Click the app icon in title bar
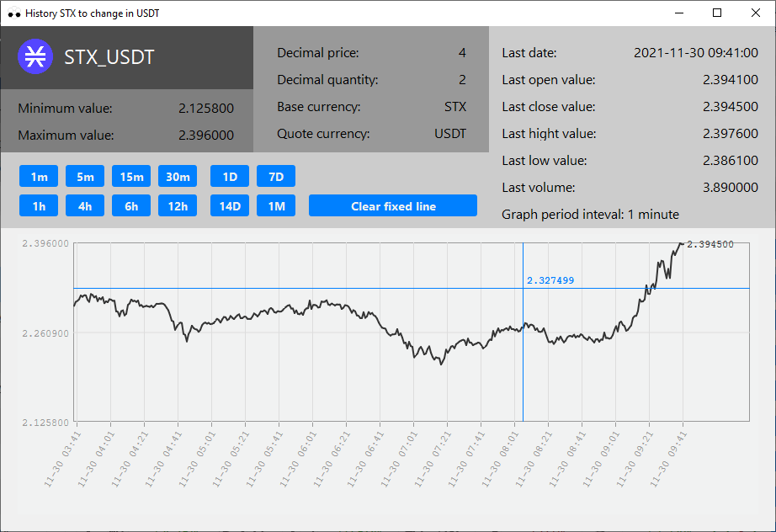Viewport: 776px width, 532px height. 13,13
